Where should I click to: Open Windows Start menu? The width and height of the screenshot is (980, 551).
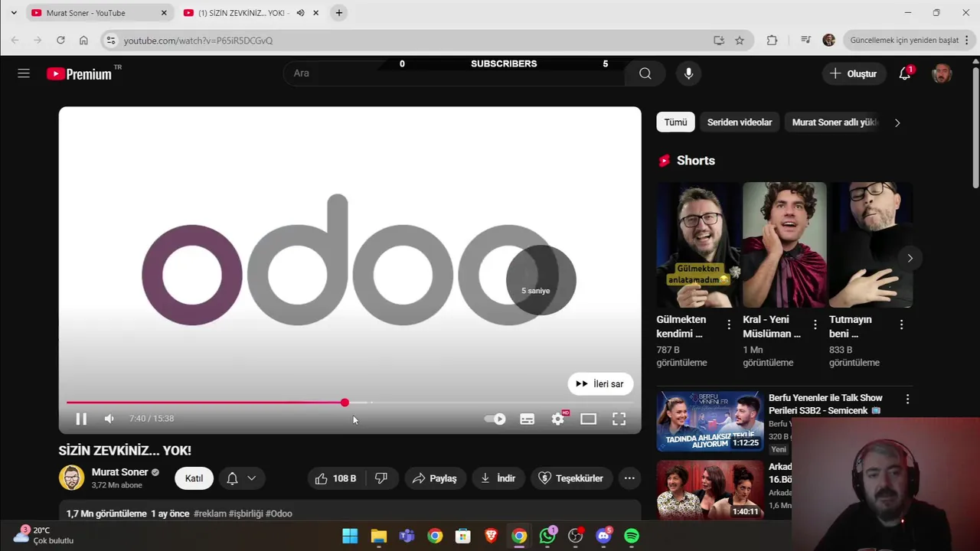[350, 536]
